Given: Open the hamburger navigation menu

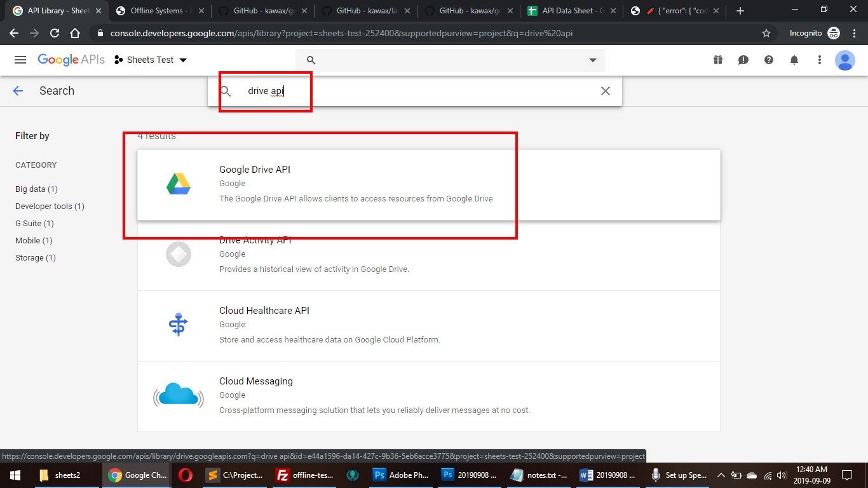Looking at the screenshot, I should click(20, 60).
